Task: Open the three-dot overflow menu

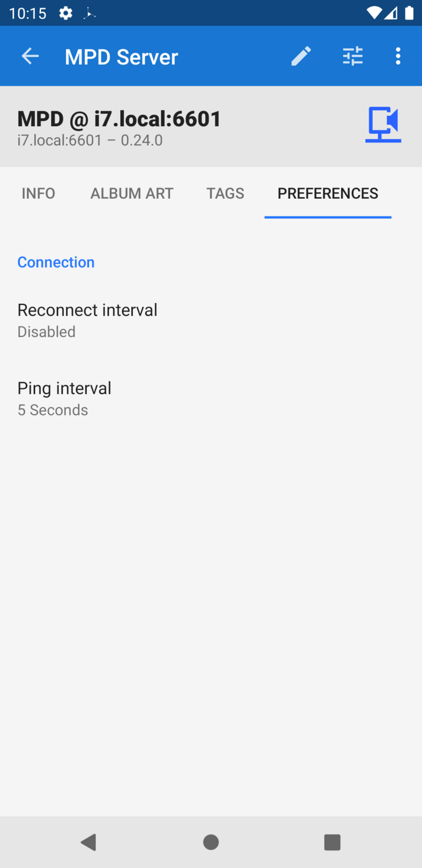Action: [398, 56]
